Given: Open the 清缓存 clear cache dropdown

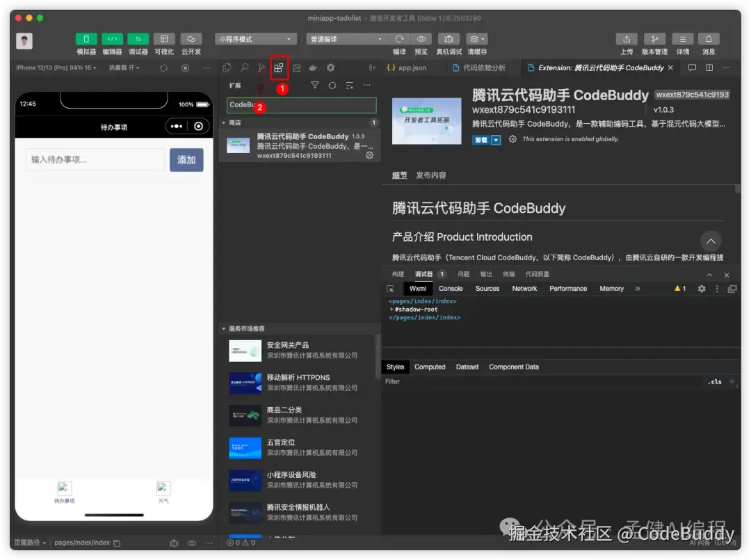Looking at the screenshot, I should click(x=477, y=39).
